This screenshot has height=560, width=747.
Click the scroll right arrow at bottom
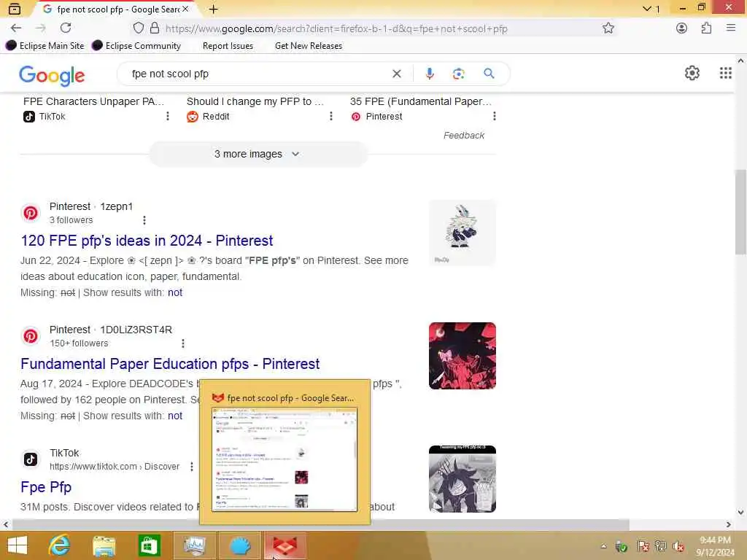728,525
